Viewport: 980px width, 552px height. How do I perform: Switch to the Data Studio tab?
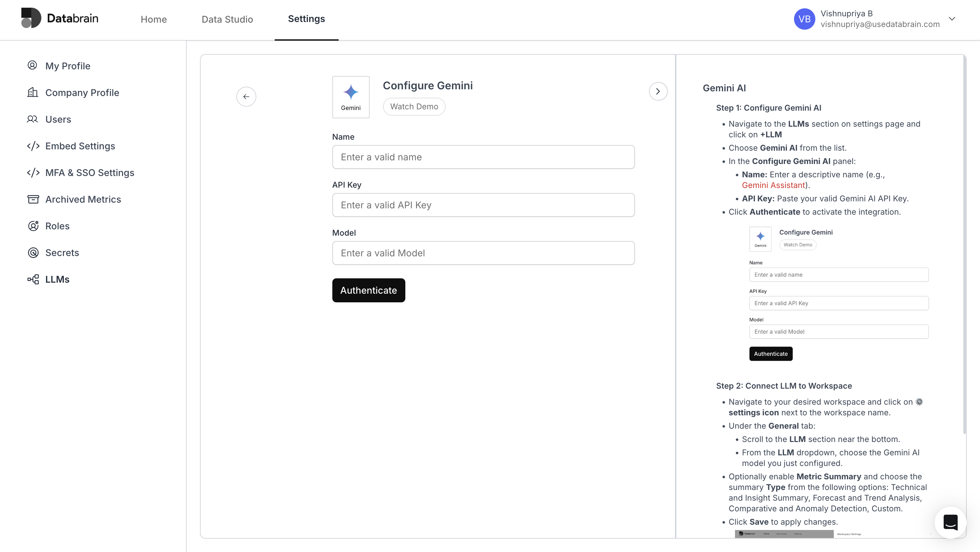coord(227,19)
